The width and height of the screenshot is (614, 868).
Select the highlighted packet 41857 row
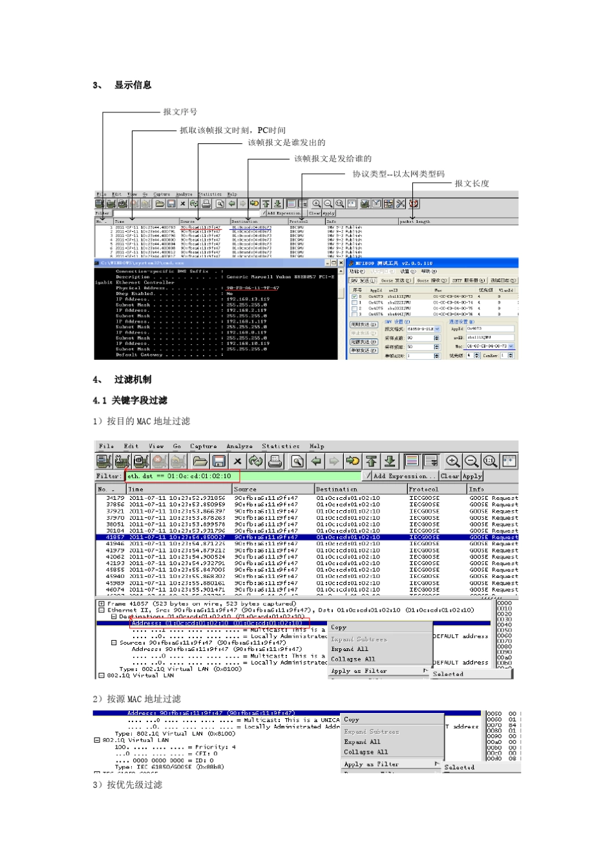click(306, 537)
